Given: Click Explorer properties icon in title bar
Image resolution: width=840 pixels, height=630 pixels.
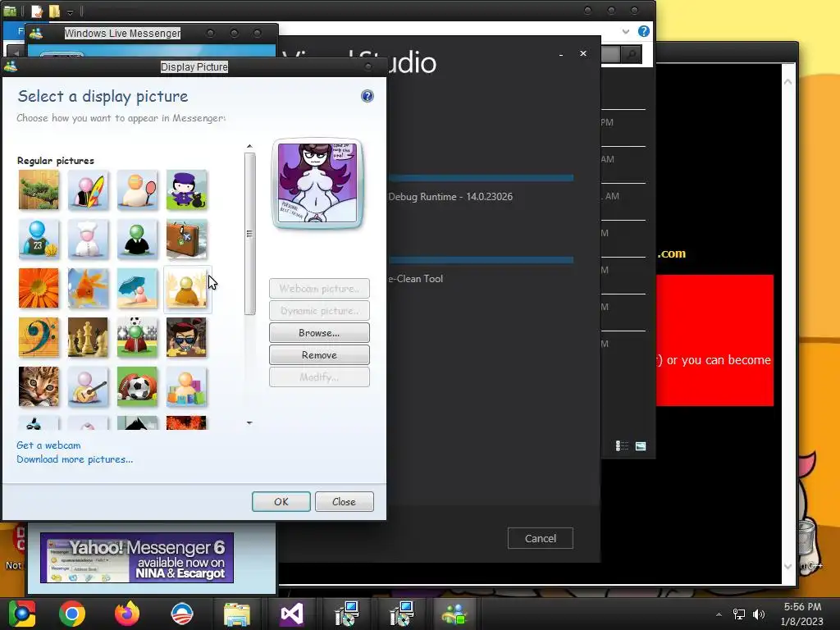Looking at the screenshot, I should point(36,11).
